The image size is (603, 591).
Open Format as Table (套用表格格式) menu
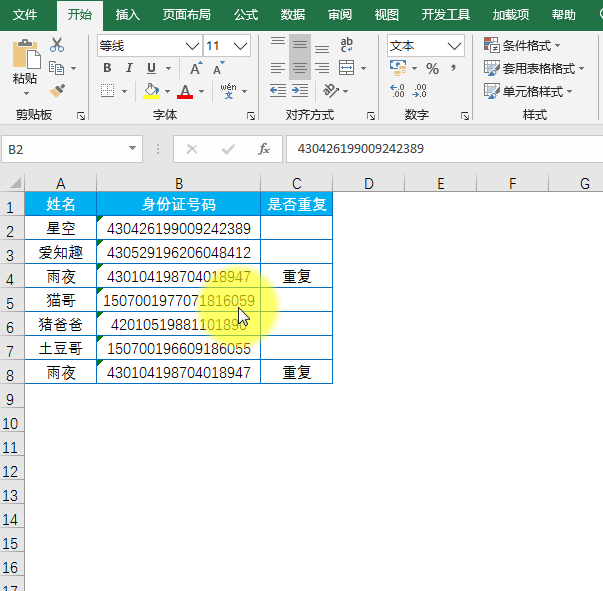click(x=534, y=68)
